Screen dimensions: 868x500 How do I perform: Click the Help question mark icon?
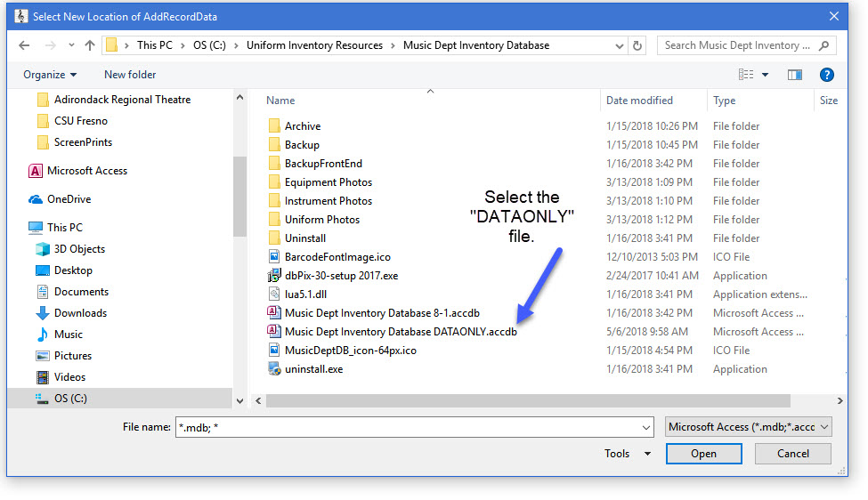click(827, 75)
